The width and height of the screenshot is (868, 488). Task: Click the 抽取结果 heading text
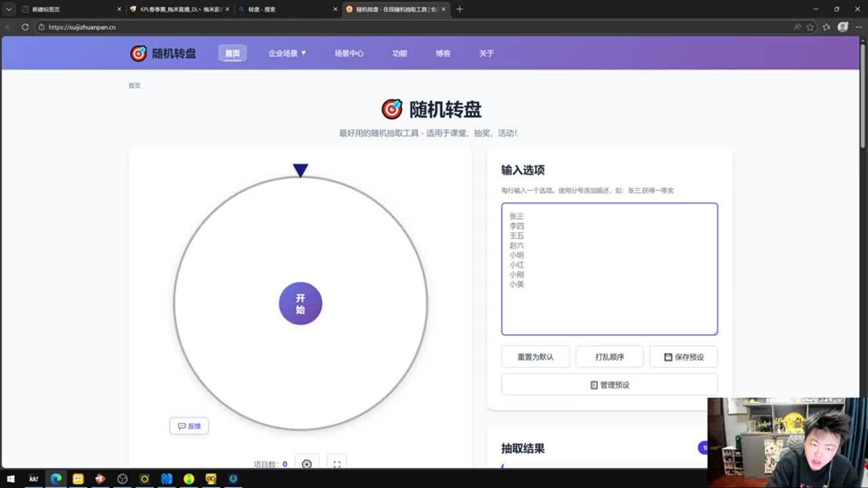click(523, 449)
